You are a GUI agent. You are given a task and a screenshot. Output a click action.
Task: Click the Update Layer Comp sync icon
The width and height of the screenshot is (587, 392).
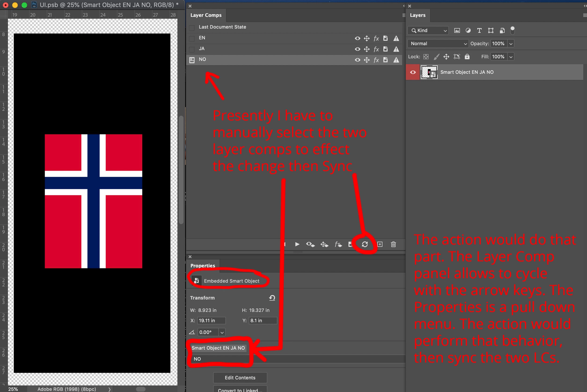(x=365, y=244)
